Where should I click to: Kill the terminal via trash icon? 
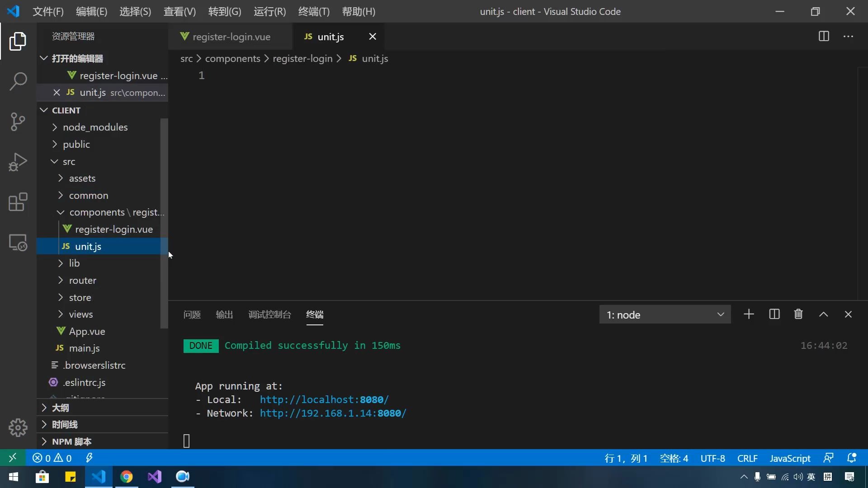pyautogui.click(x=798, y=314)
